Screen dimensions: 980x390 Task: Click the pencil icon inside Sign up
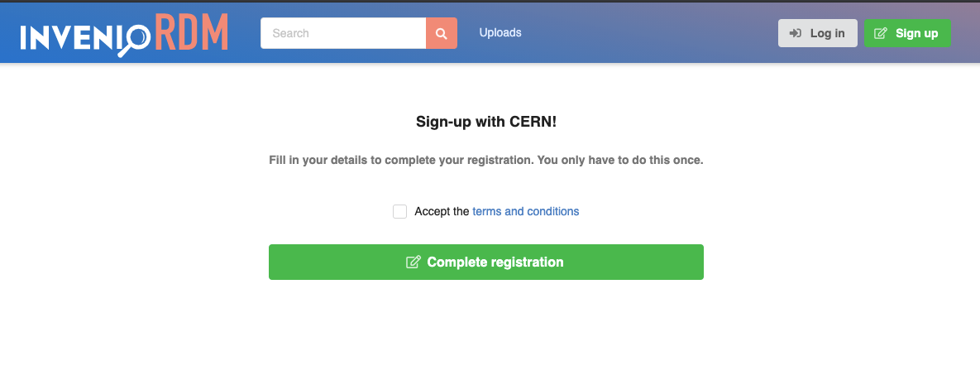[881, 33]
